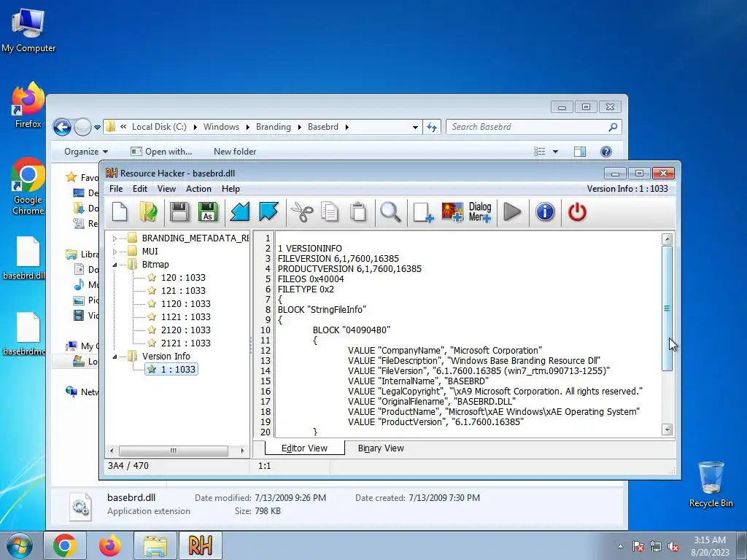The height and width of the screenshot is (560, 747).
Task: Select bitmap resource 1120 : 1033
Action: 185,303
